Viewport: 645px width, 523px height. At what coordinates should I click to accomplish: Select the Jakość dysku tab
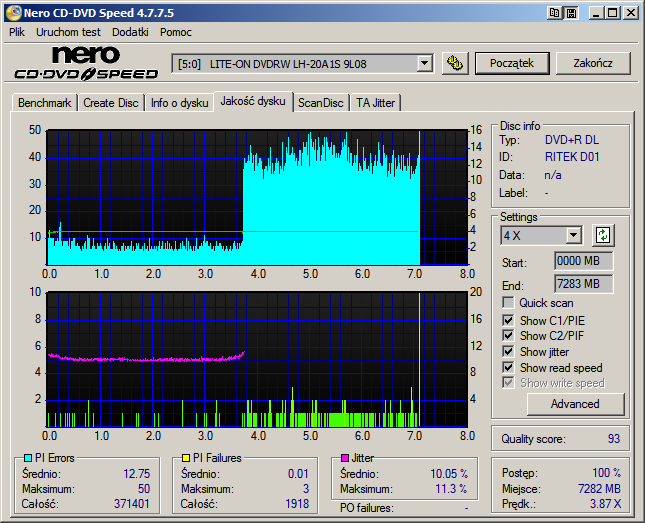[253, 101]
